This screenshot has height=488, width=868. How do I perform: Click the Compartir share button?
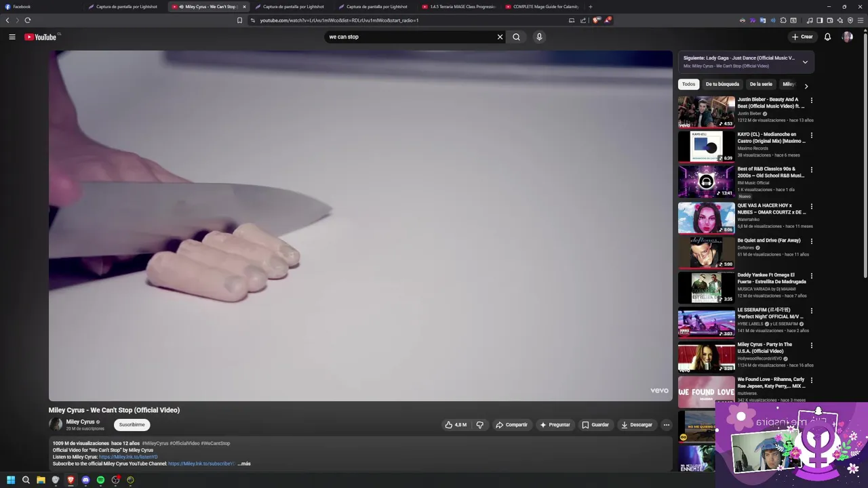[x=511, y=425]
